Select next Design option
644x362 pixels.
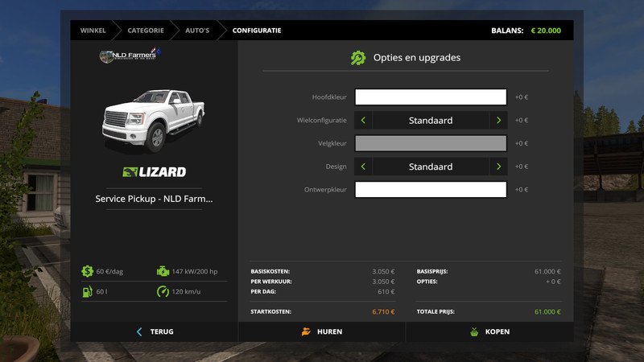pyautogui.click(x=498, y=167)
